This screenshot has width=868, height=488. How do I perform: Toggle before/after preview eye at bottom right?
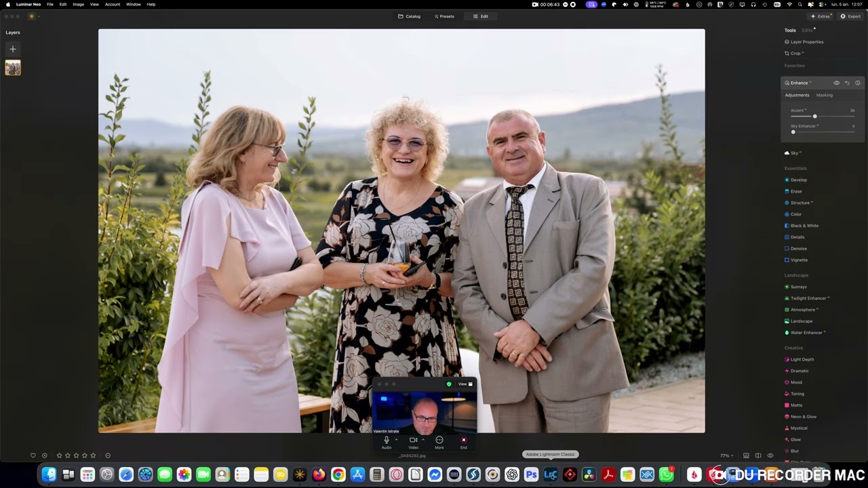pos(770,455)
